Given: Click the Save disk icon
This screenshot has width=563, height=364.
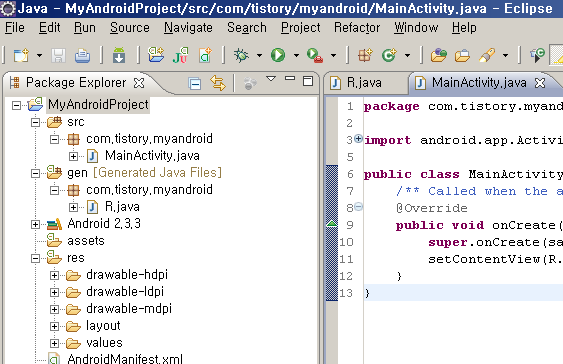Looking at the screenshot, I should (59, 56).
